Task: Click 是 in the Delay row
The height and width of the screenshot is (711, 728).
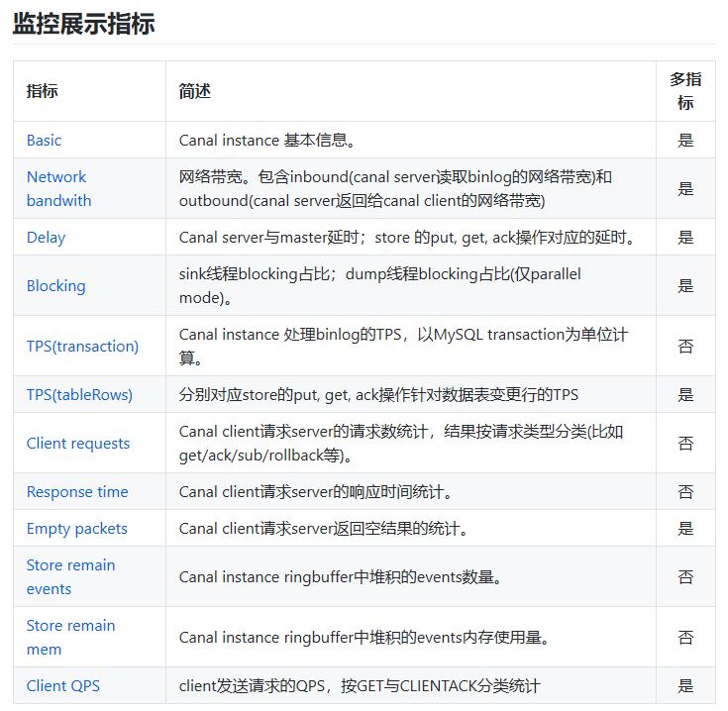Action: point(685,238)
